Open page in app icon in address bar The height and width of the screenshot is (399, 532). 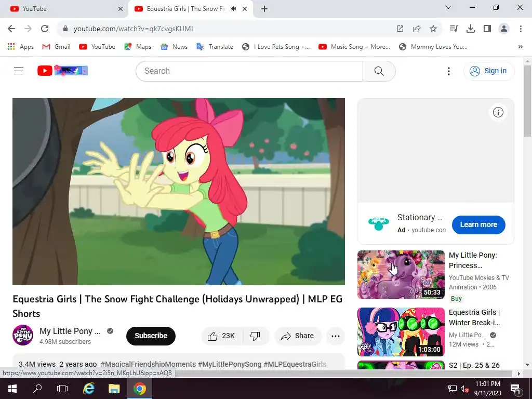tap(400, 29)
